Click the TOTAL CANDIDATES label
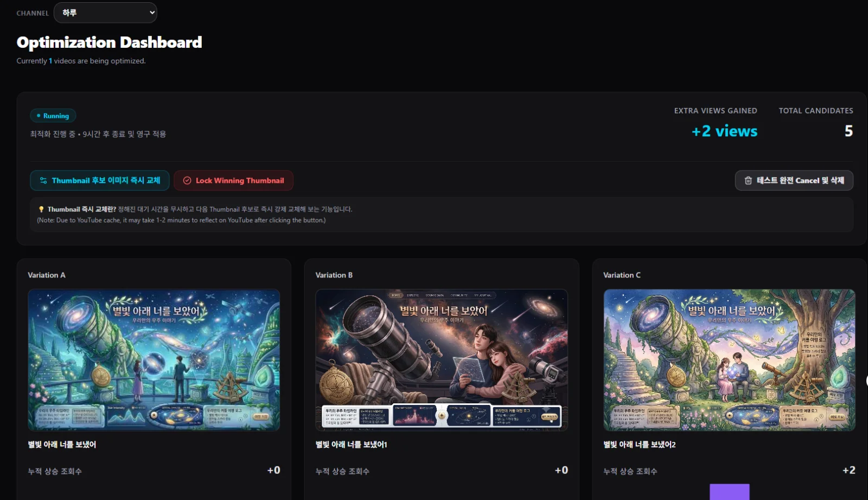The width and height of the screenshot is (868, 500). point(816,111)
